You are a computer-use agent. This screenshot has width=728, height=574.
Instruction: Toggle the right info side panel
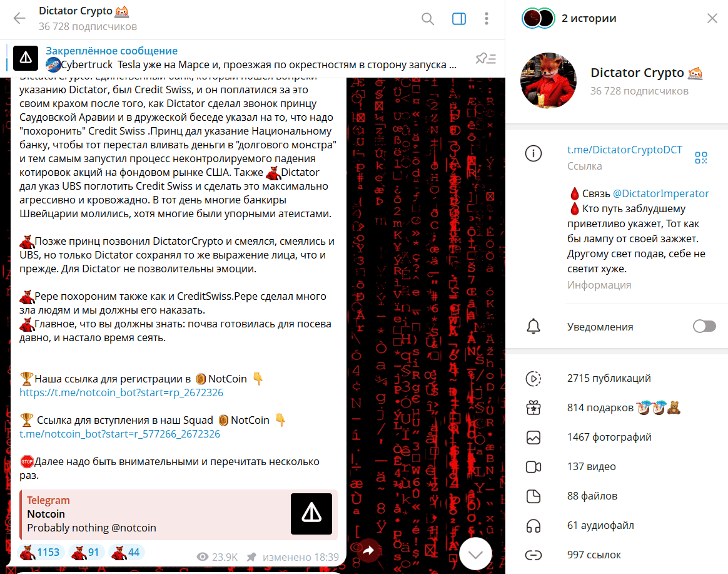458,19
